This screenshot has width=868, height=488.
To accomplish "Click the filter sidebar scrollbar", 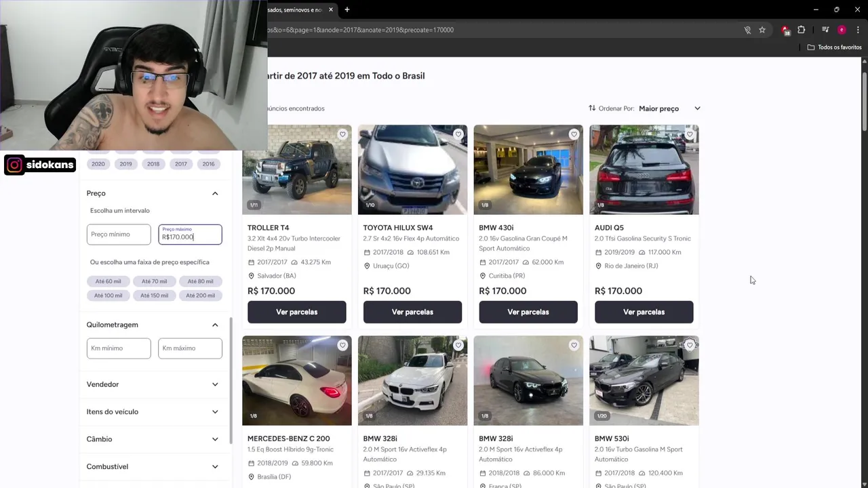I will coord(231,380).
